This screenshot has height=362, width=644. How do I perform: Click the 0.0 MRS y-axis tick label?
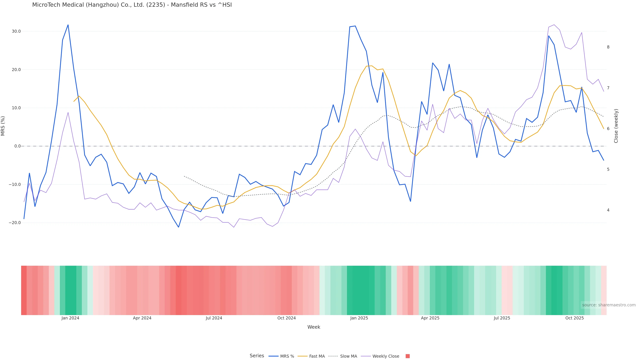tap(17, 146)
